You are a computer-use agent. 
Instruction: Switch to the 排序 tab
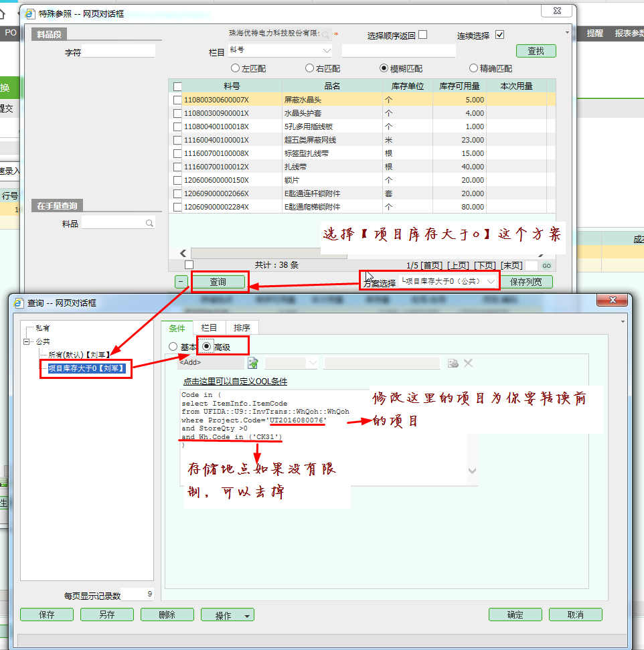tap(242, 327)
